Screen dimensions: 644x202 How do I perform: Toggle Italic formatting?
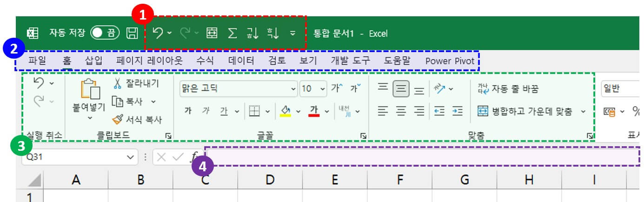pyautogui.click(x=206, y=111)
